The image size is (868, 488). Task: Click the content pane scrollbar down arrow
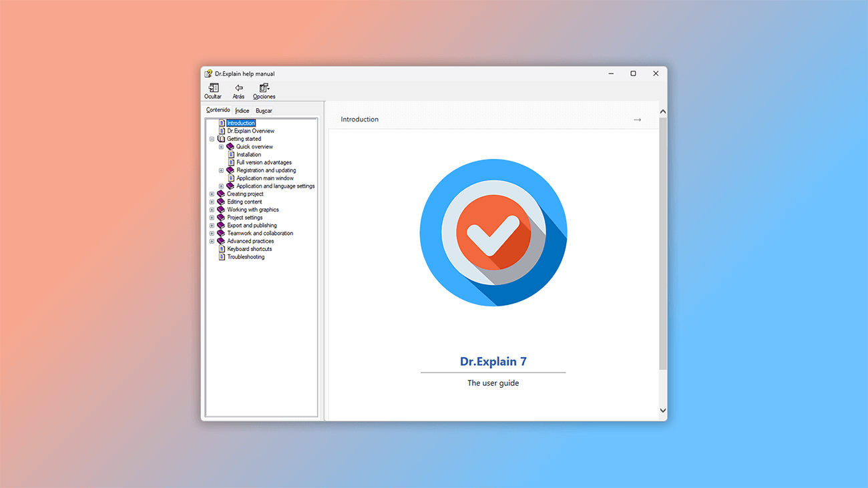(663, 411)
